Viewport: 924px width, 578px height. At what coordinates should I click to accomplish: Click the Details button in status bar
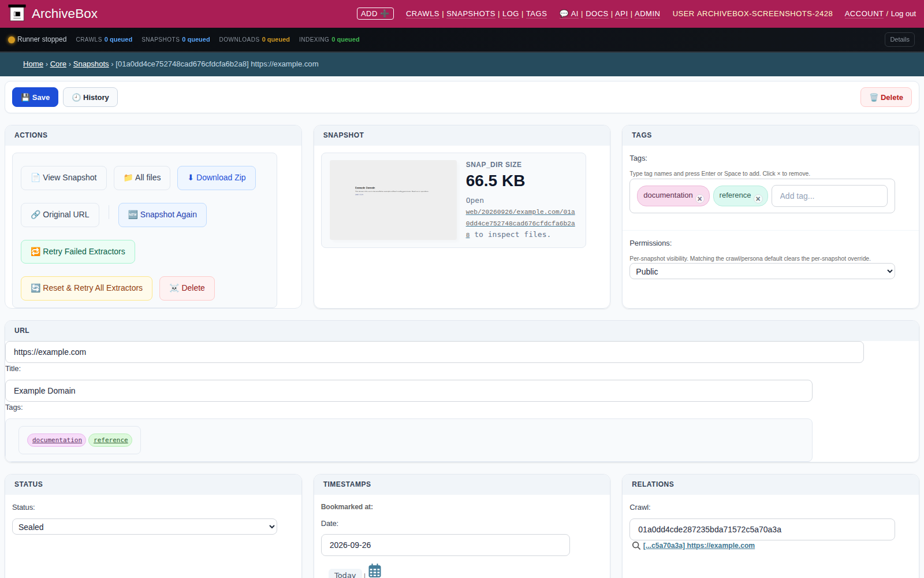[900, 39]
